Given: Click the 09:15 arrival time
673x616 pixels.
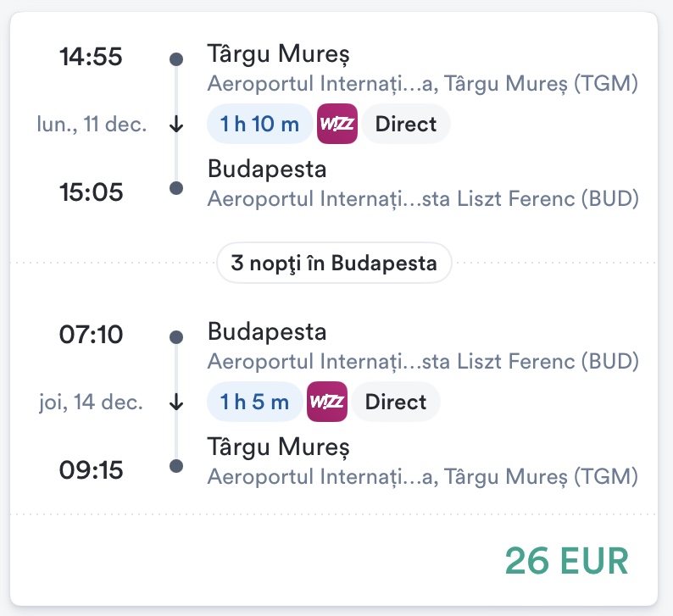Looking at the screenshot, I should [x=91, y=469].
